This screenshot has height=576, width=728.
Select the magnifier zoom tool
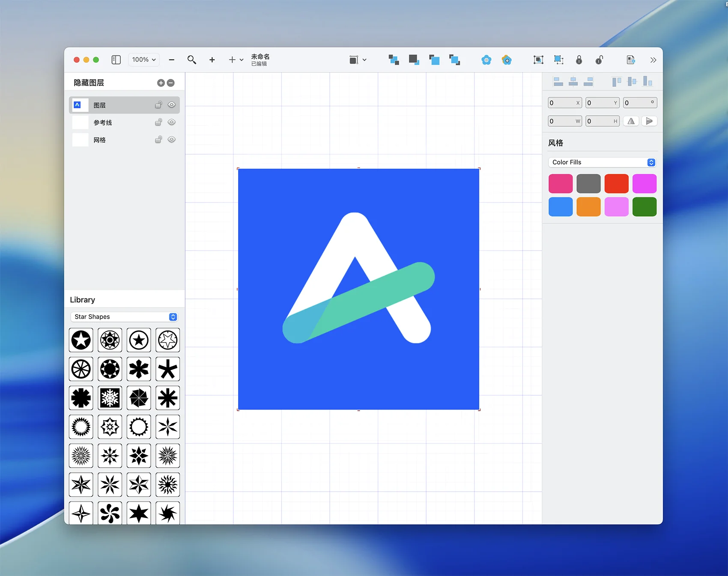pyautogui.click(x=192, y=60)
